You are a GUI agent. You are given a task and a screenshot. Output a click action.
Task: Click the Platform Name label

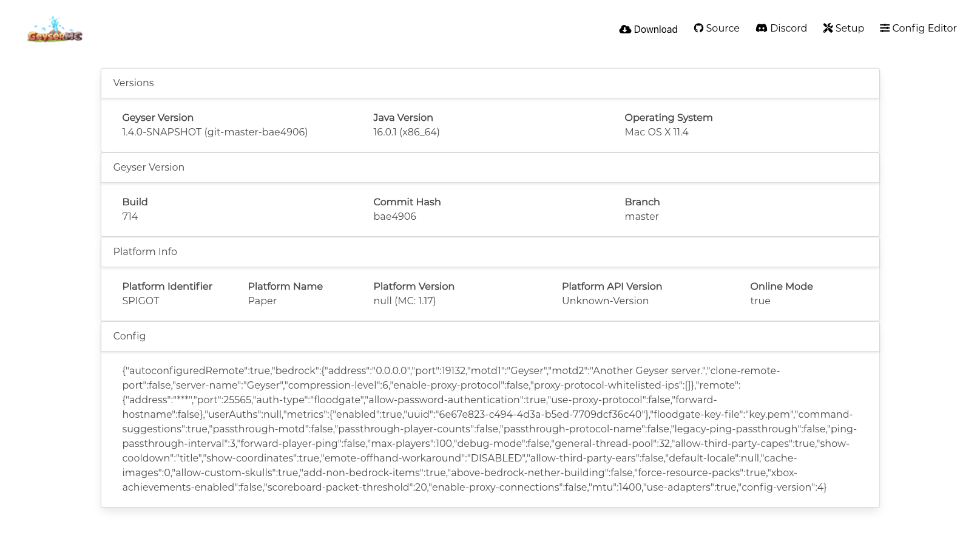[x=285, y=287]
